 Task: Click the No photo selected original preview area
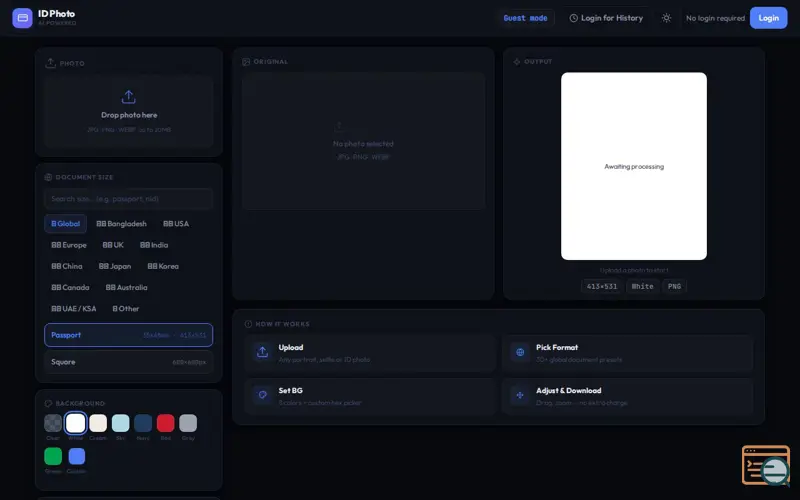click(363, 141)
